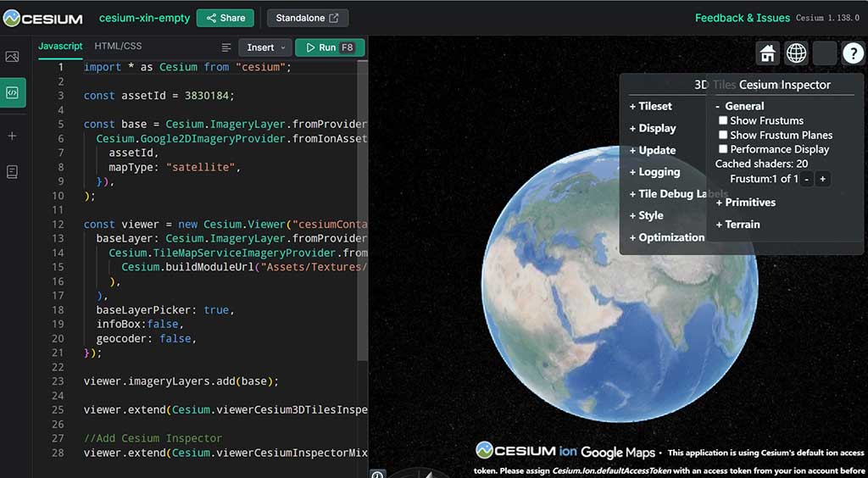Click the format code lines icon
868x478 pixels.
(226, 47)
